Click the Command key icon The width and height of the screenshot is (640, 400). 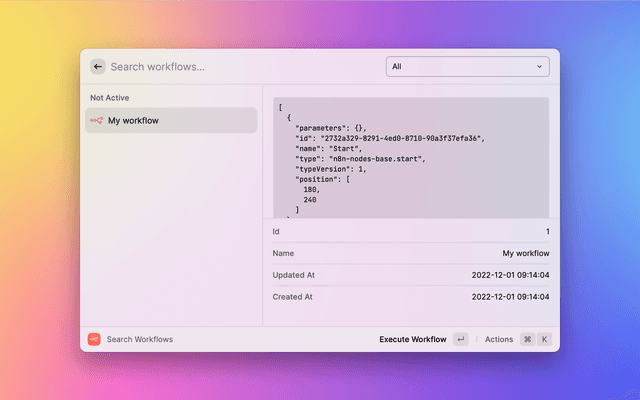[527, 339]
